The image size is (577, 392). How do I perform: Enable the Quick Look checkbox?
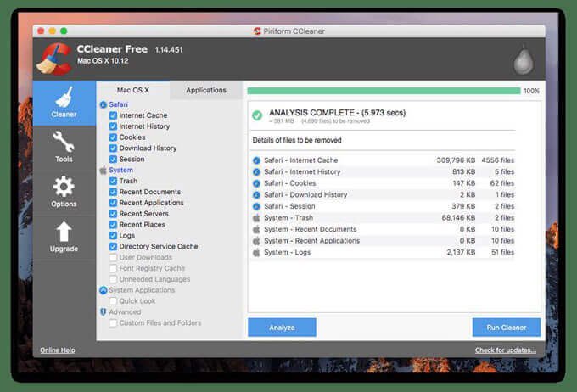[x=113, y=301]
